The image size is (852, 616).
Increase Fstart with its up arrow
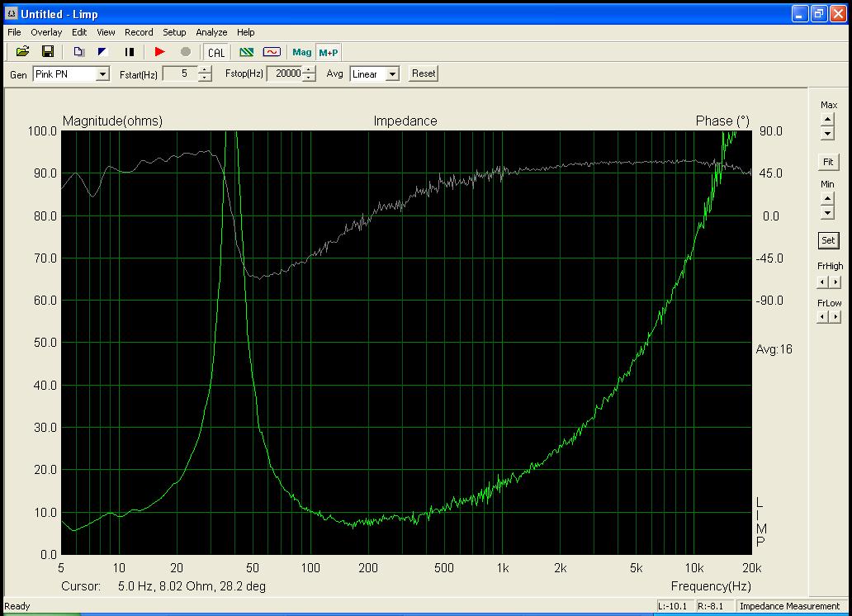(x=205, y=69)
